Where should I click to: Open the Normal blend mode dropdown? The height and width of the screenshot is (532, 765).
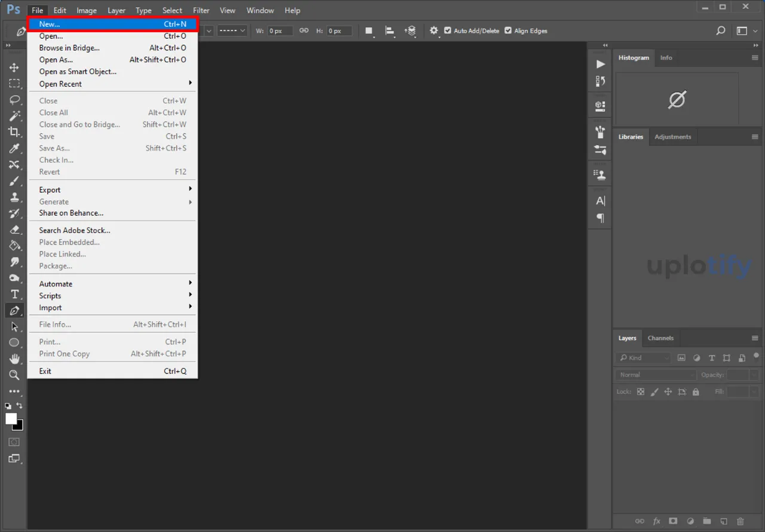tap(656, 375)
